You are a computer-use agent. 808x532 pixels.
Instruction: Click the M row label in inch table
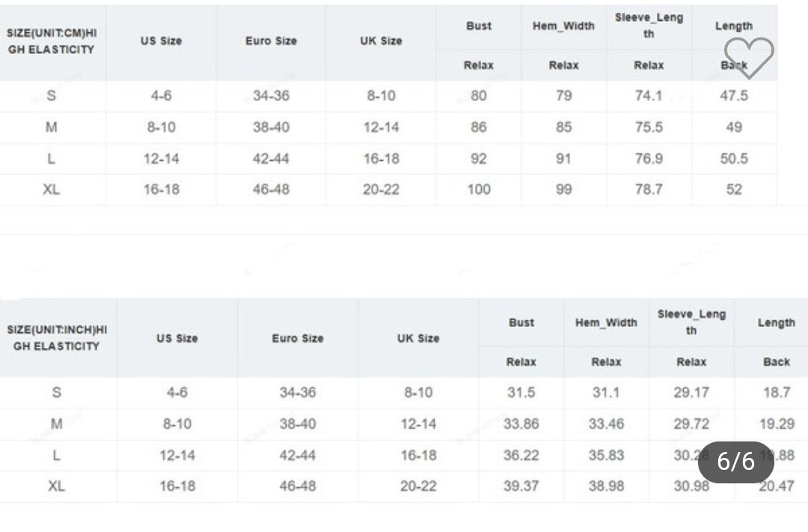click(57, 424)
